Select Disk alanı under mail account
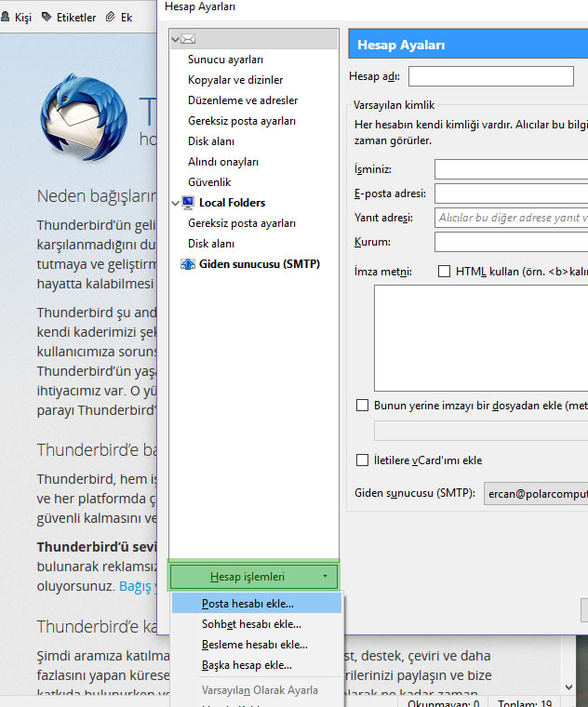This screenshot has height=707, width=588. point(211,141)
